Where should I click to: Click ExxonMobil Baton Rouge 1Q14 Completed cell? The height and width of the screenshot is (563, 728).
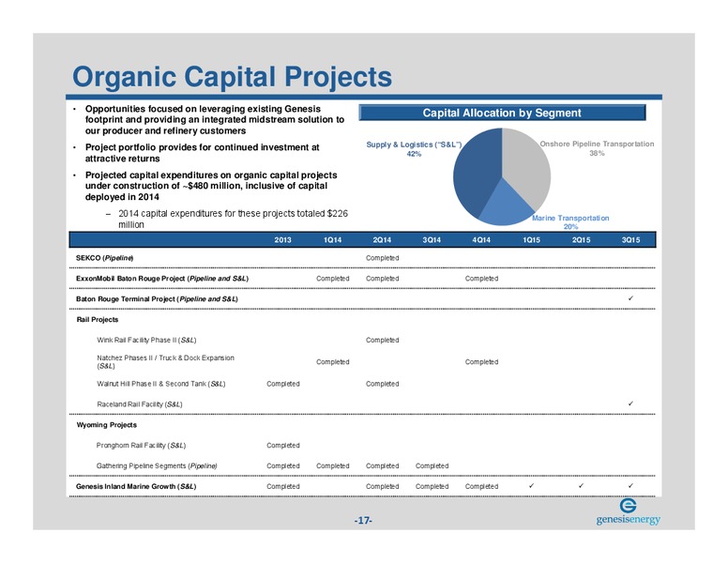[x=332, y=279]
